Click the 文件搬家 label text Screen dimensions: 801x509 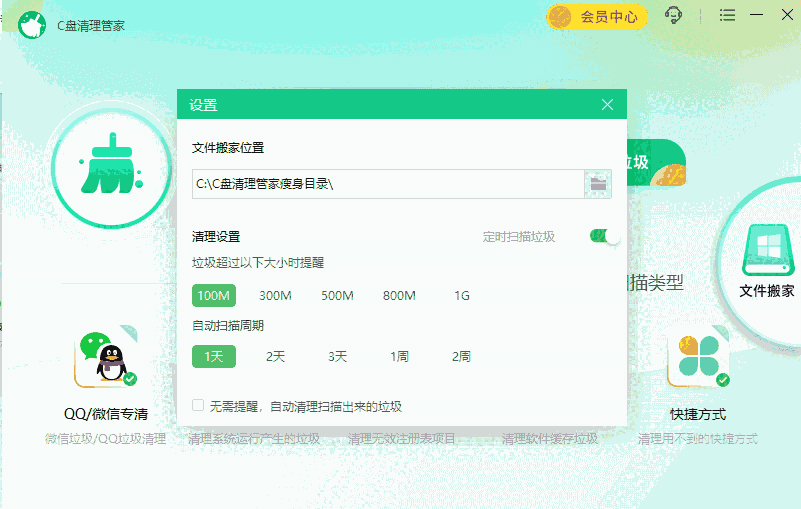coord(767,291)
